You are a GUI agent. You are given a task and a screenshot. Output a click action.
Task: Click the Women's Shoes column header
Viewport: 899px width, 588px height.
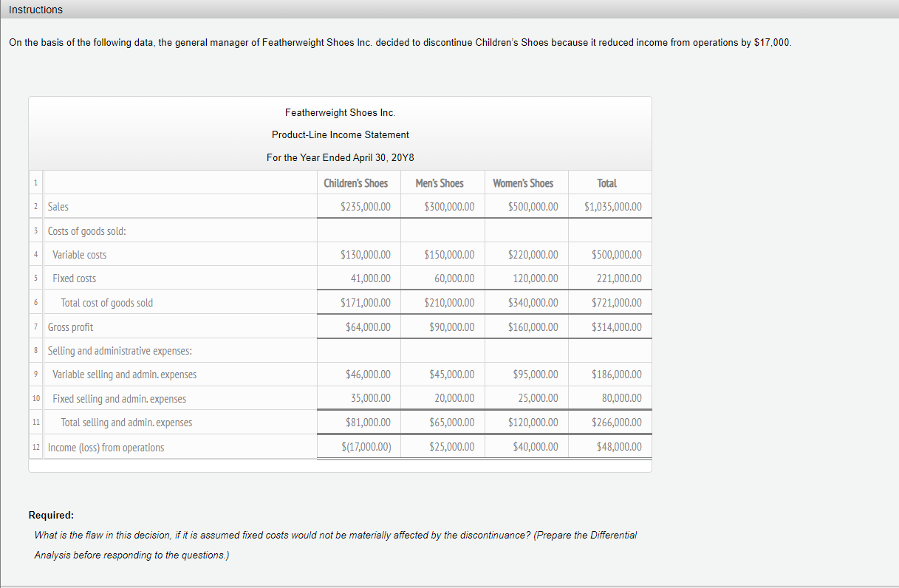coord(525,182)
